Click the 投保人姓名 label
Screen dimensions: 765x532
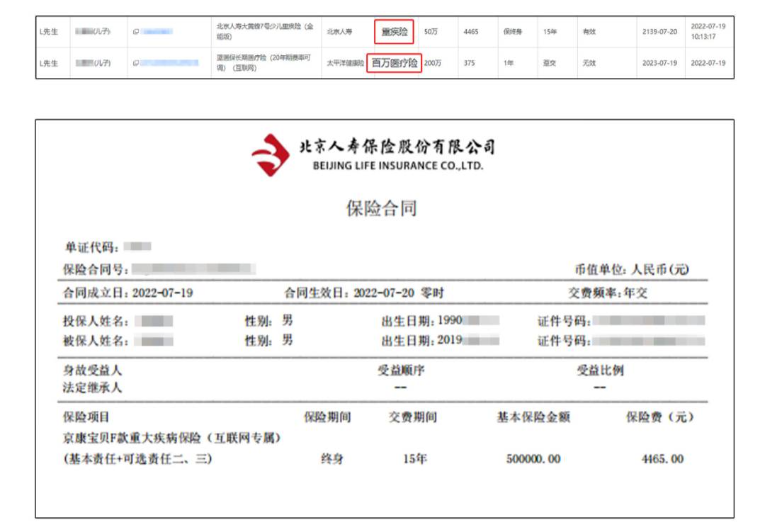[96, 321]
